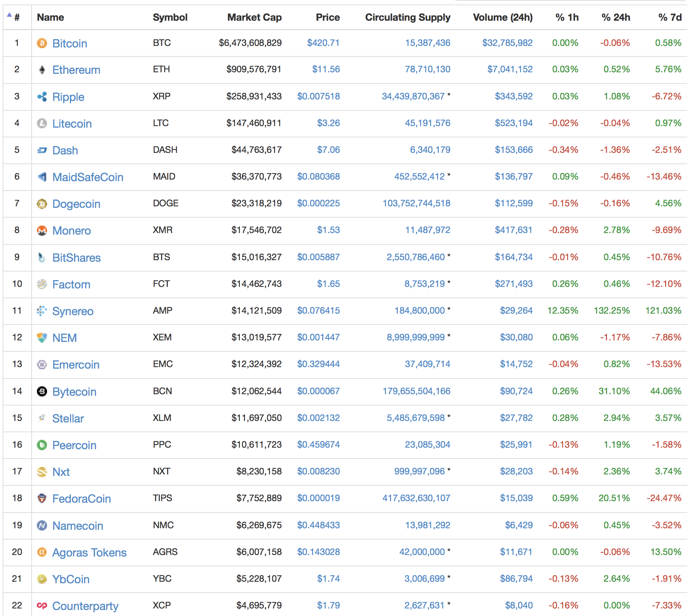Click the Stellar rocket logo icon
The image size is (691, 616).
point(42,418)
